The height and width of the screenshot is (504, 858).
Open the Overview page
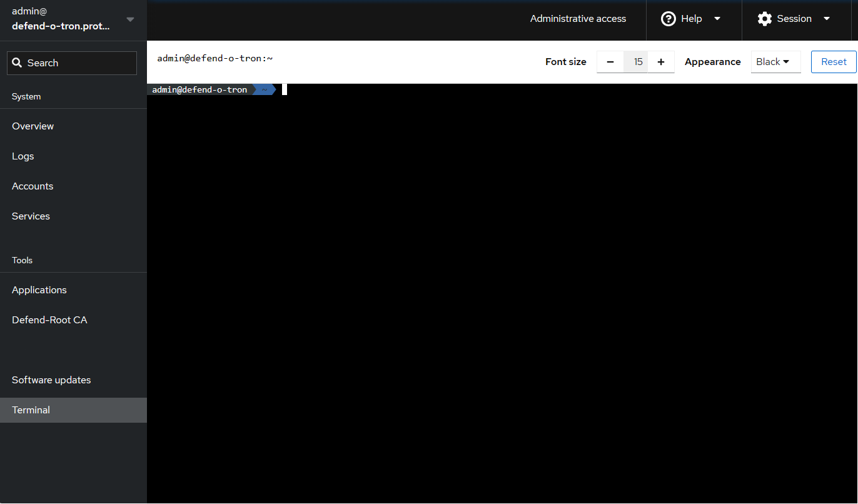(x=33, y=126)
